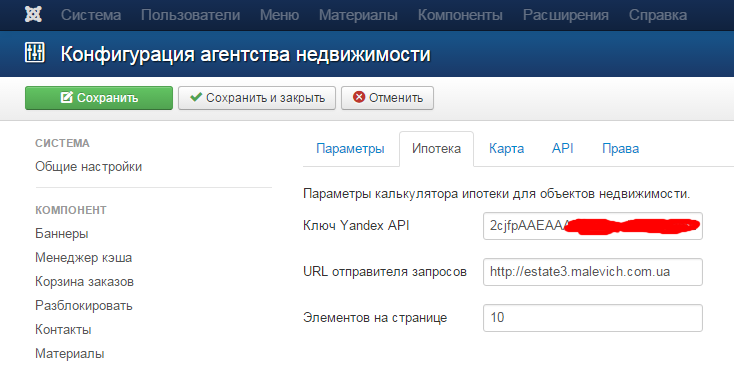This screenshot has width=734, height=369.
Task: Open Менеджер кэша in sidebar
Action: click(x=83, y=258)
